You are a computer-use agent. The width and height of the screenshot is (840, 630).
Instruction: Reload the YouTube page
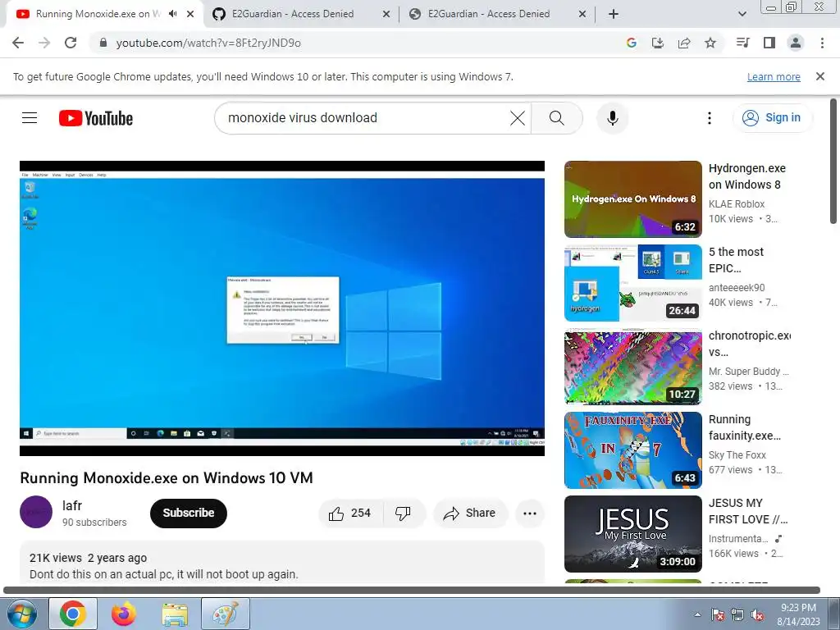[71, 43]
